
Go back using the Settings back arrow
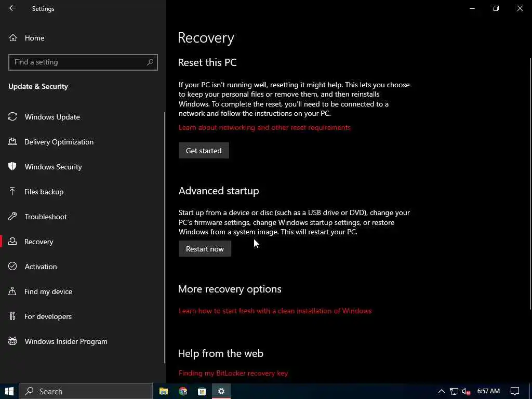point(12,8)
